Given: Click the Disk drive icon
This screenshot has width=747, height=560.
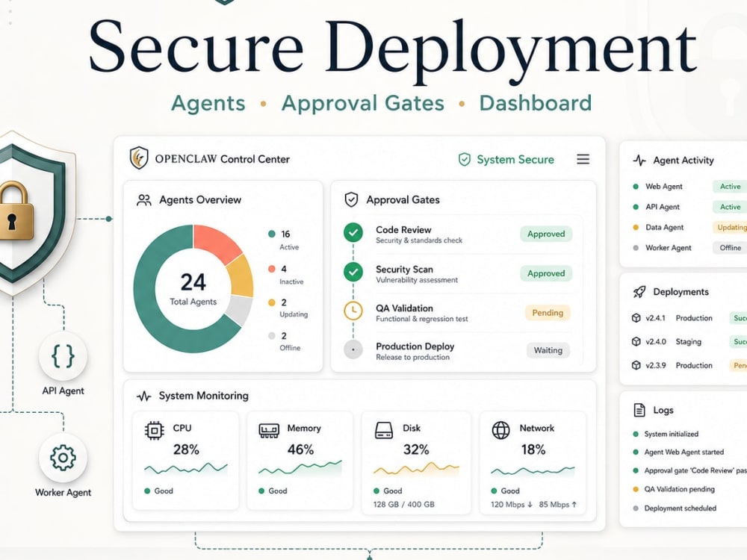Looking at the screenshot, I should click(384, 430).
